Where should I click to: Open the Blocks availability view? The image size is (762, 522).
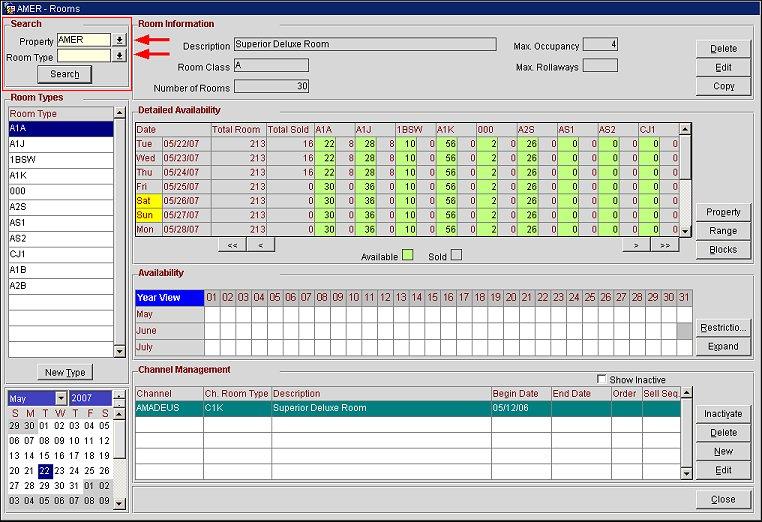tap(723, 250)
